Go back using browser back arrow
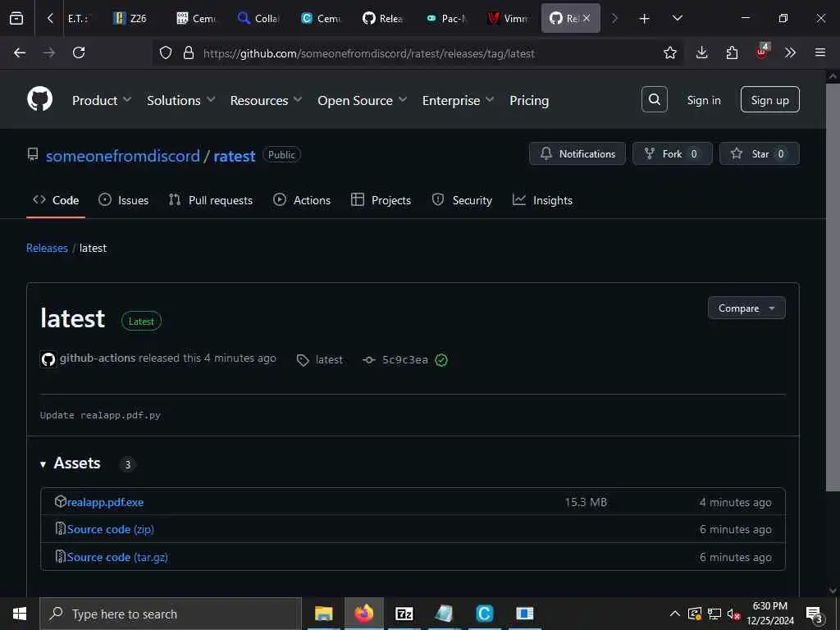 pos(20,52)
